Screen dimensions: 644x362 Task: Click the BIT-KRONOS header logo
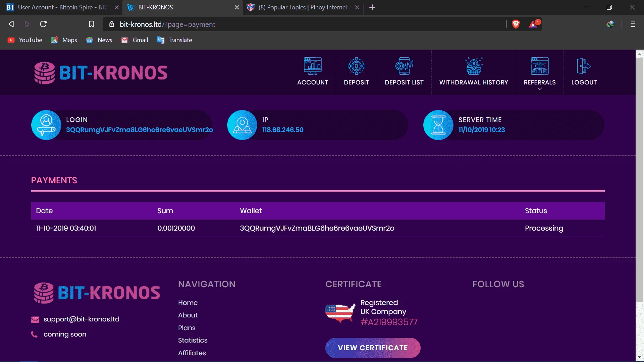pyautogui.click(x=101, y=73)
